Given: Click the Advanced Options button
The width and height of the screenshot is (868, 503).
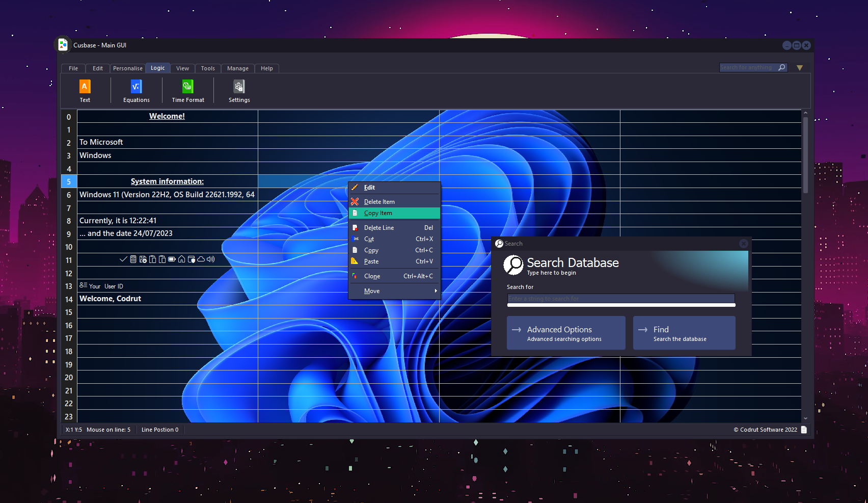Looking at the screenshot, I should tap(566, 333).
